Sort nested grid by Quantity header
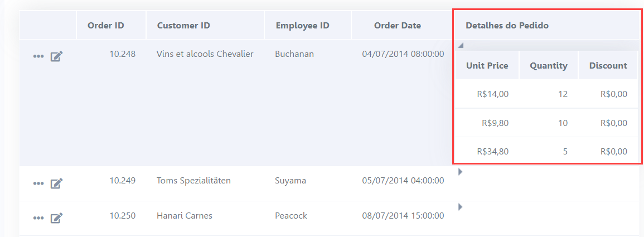The height and width of the screenshot is (237, 644). [548, 65]
